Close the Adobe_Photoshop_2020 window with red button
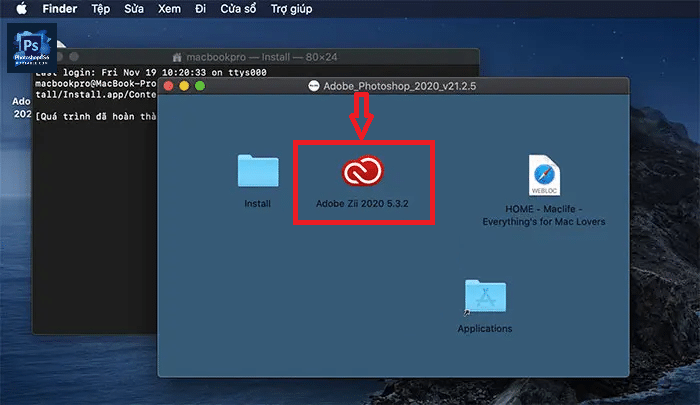The image size is (700, 405). (x=169, y=86)
